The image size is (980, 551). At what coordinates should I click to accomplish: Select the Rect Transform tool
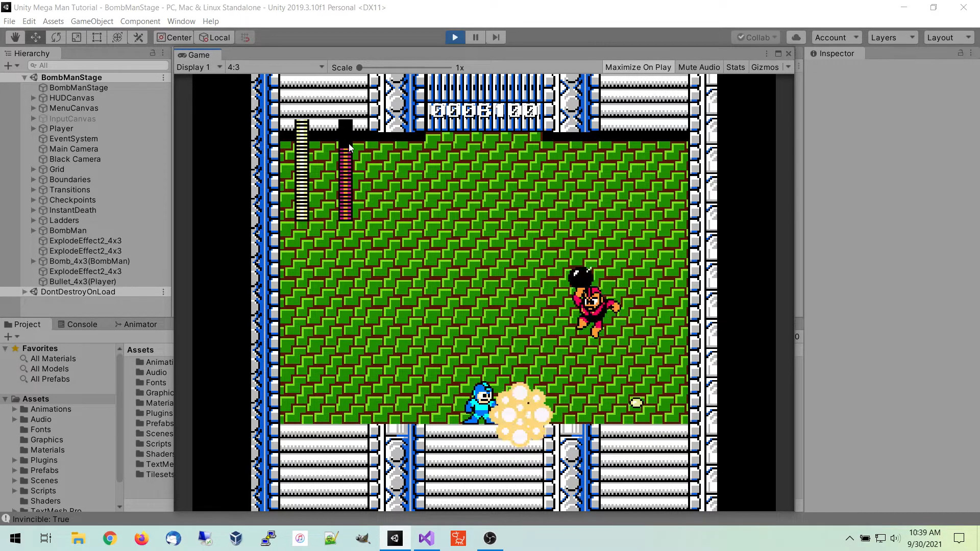(x=97, y=37)
